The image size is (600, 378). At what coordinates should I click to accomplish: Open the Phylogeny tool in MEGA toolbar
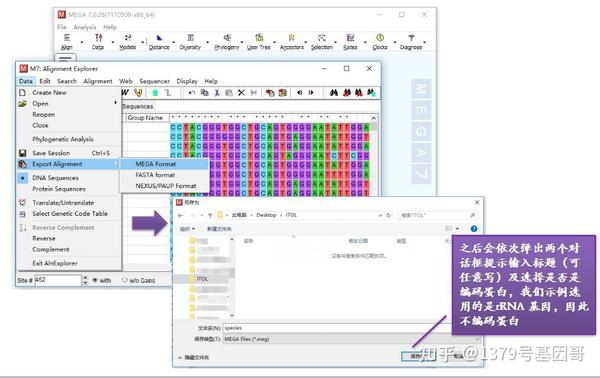tap(227, 41)
